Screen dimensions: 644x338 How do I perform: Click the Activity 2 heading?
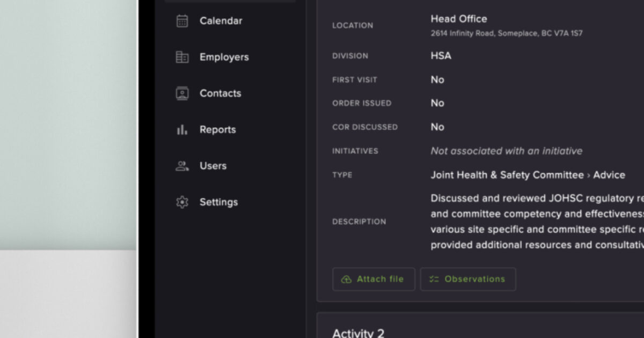(358, 333)
